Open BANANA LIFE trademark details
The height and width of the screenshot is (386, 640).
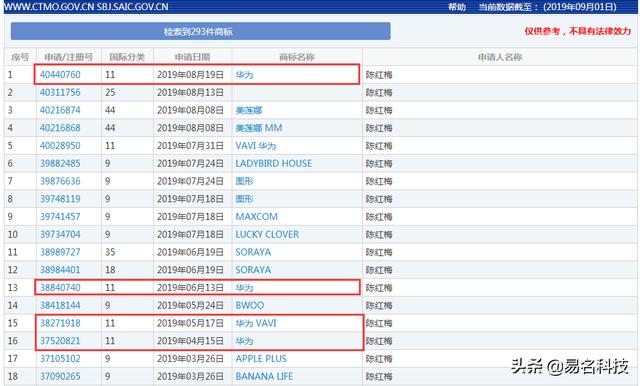[264, 377]
